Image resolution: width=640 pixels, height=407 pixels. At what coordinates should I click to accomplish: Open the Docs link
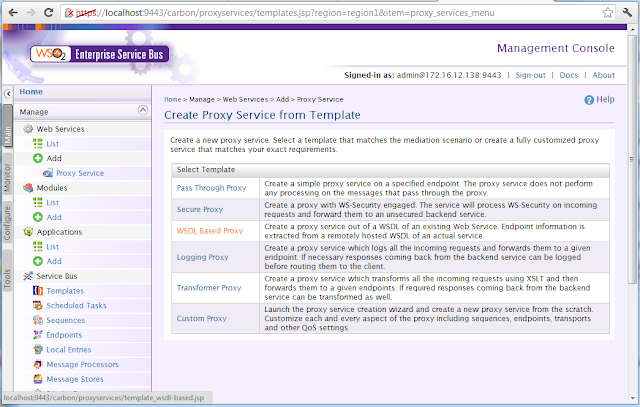coord(569,75)
